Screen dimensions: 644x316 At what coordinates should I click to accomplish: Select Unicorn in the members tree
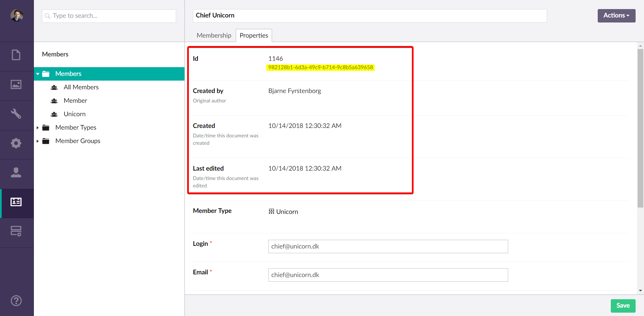tap(74, 114)
